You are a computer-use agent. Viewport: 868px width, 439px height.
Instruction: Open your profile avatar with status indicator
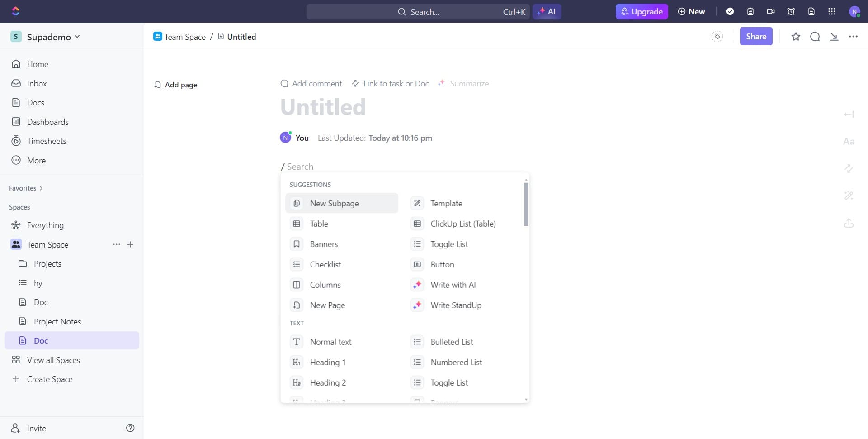tap(855, 11)
